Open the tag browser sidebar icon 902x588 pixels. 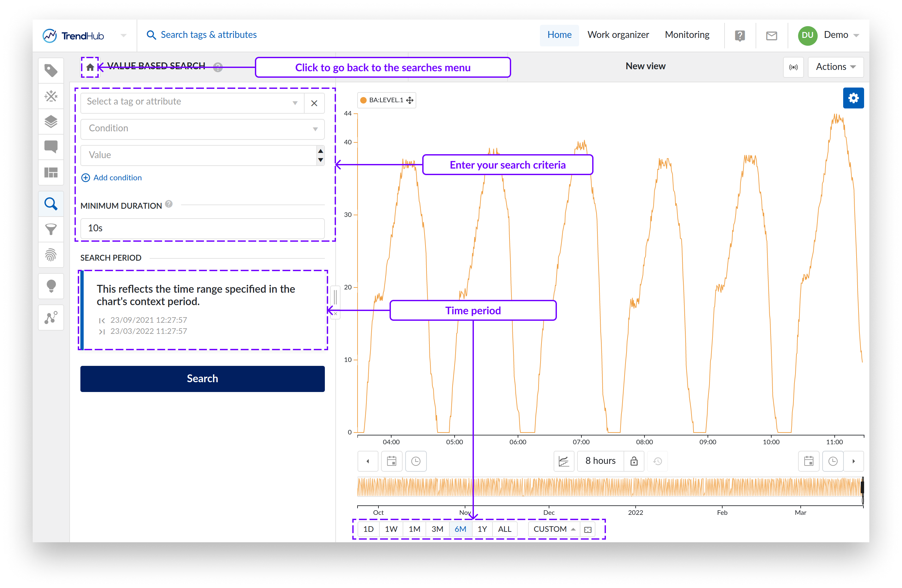(x=51, y=71)
